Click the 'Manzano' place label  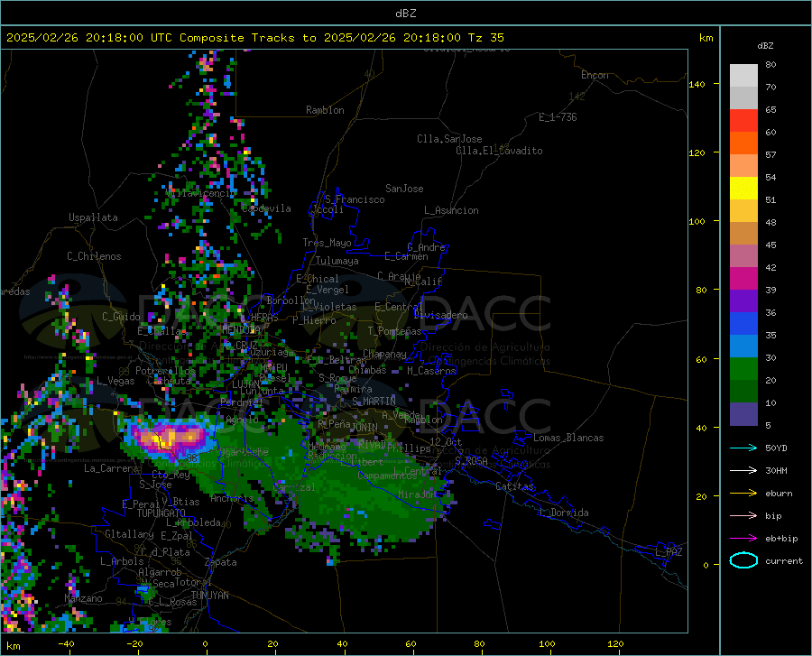(x=83, y=598)
